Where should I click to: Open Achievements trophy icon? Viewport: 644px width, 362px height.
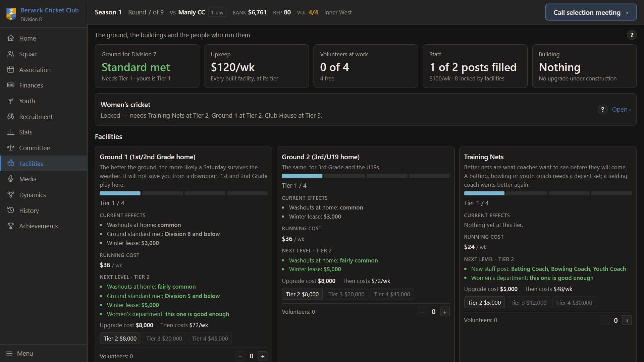[x=11, y=226]
